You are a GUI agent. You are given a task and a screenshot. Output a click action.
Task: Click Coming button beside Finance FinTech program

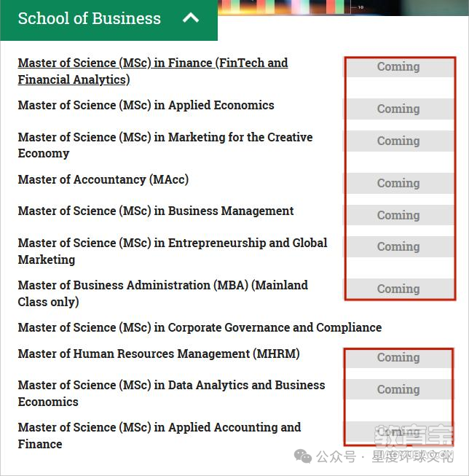(400, 67)
